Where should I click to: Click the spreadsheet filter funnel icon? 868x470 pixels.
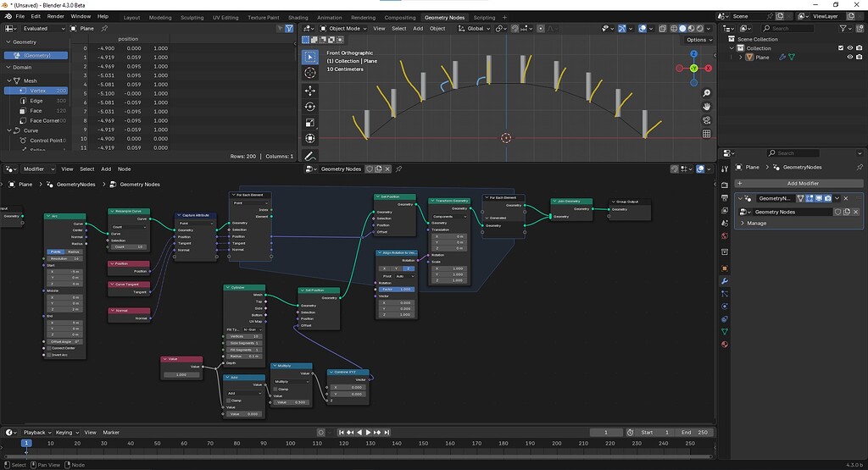click(289, 28)
